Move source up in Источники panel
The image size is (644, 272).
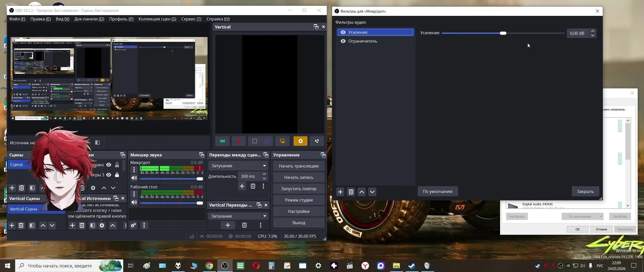click(x=104, y=188)
